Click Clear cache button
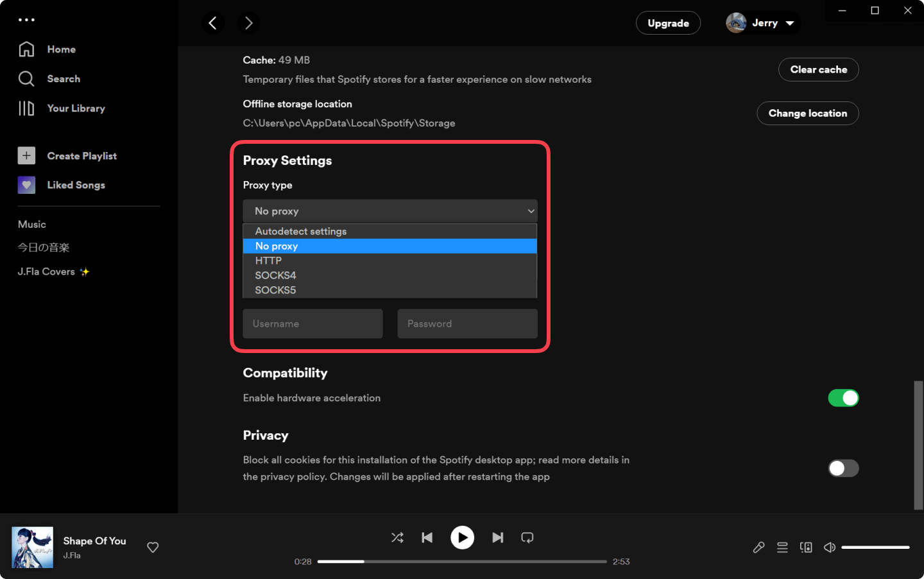 819,69
